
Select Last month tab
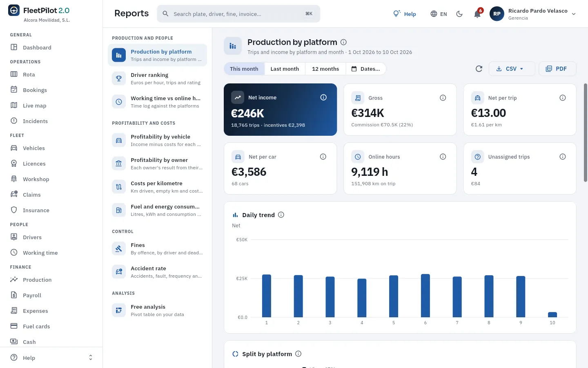point(285,69)
